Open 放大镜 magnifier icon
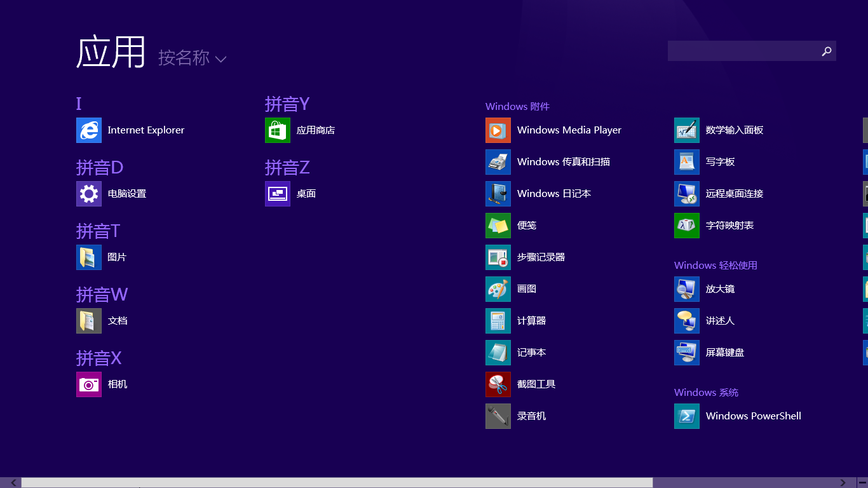The height and width of the screenshot is (488, 868). pos(687,289)
